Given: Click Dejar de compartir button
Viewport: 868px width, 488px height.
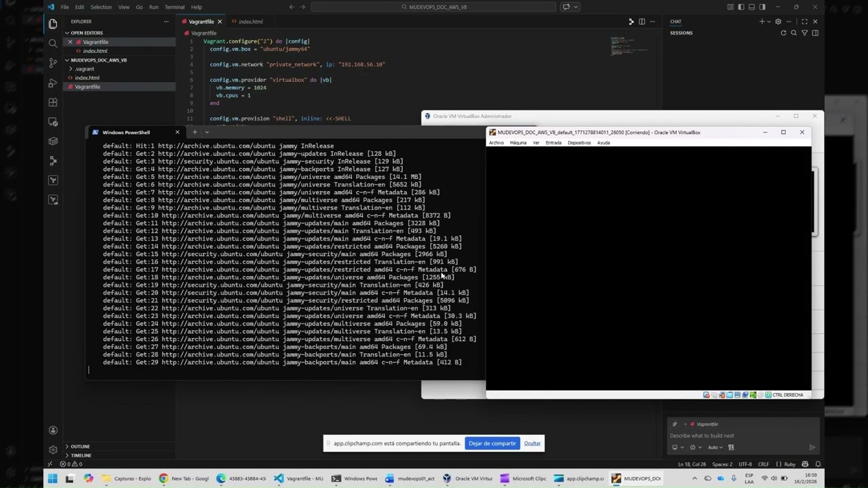Looking at the screenshot, I should (492, 443).
